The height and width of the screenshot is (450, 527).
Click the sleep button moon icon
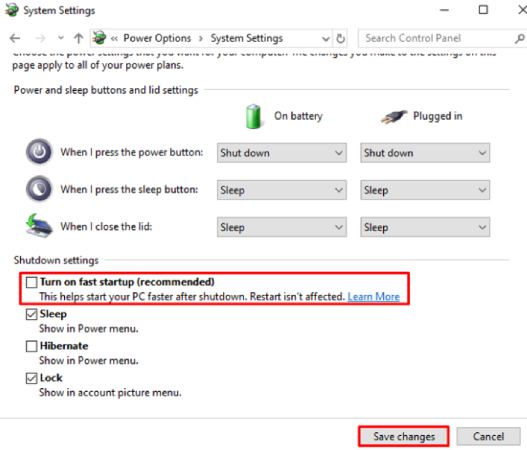click(x=39, y=189)
